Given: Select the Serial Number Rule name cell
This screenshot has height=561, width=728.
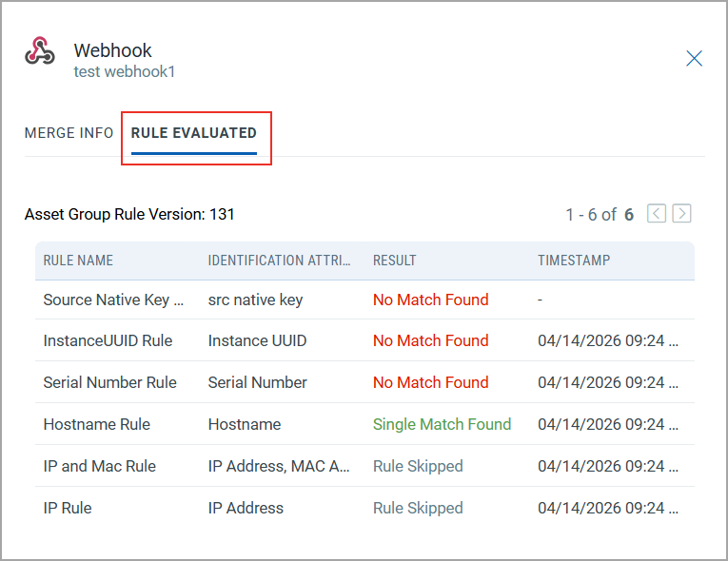Looking at the screenshot, I should pyautogui.click(x=110, y=382).
